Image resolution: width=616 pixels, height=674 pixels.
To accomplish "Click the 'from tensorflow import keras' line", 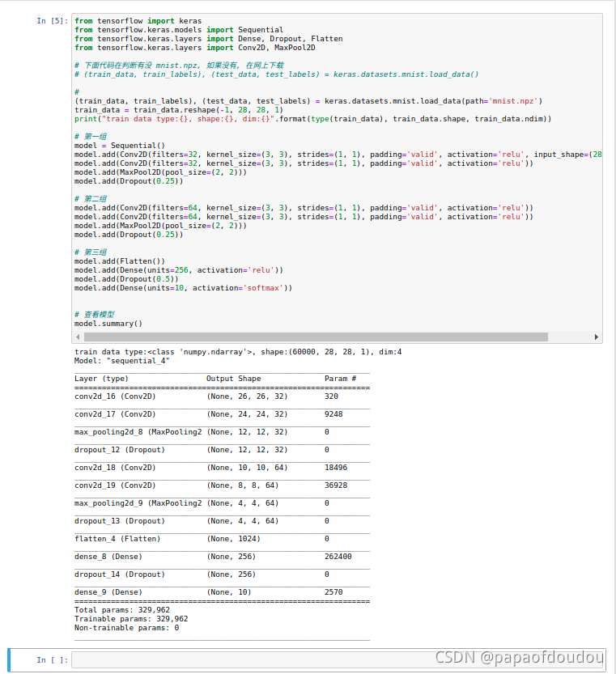I will (138, 21).
